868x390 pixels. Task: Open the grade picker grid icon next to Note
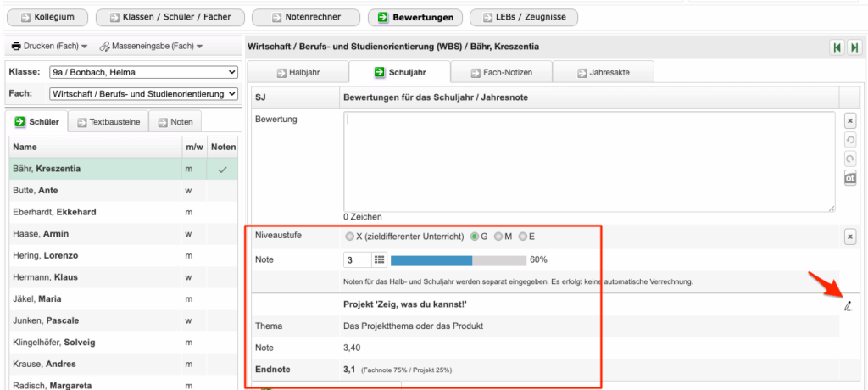(x=379, y=259)
